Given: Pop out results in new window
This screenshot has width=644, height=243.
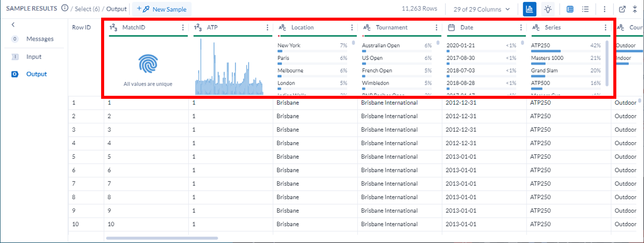Looking at the screenshot, I should tap(622, 9).
